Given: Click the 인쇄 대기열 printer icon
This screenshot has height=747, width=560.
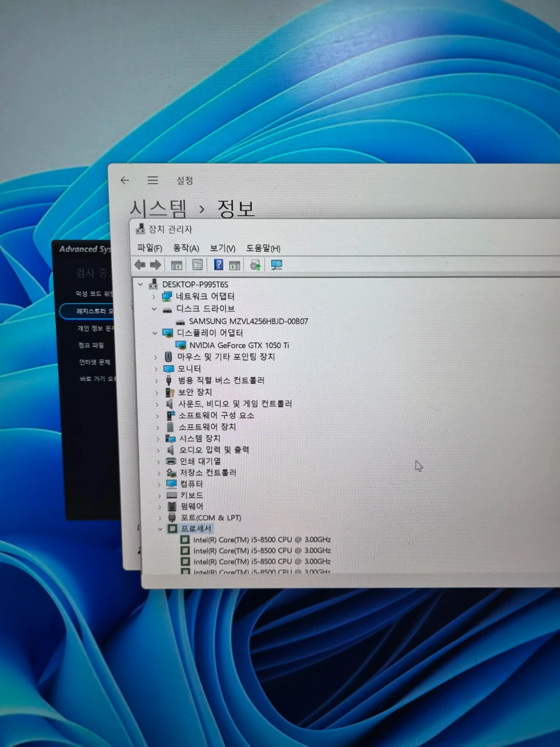Looking at the screenshot, I should click(171, 461).
